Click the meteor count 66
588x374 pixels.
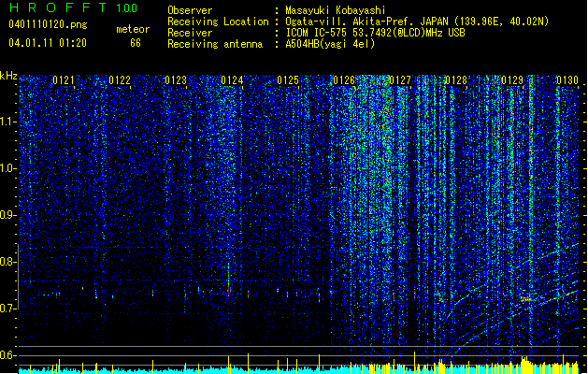coord(136,43)
